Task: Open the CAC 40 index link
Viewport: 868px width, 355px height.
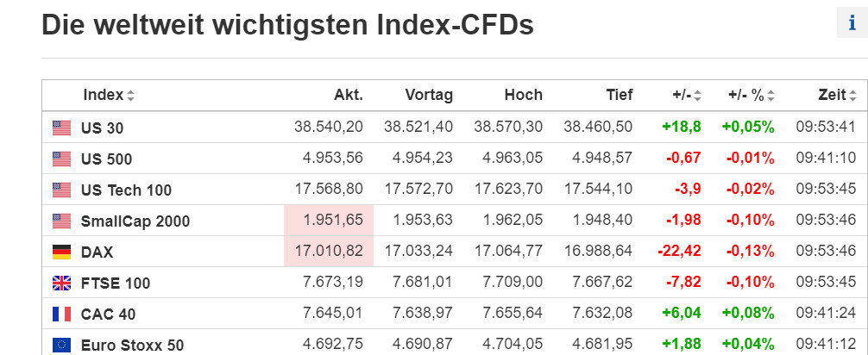Action: [108, 315]
